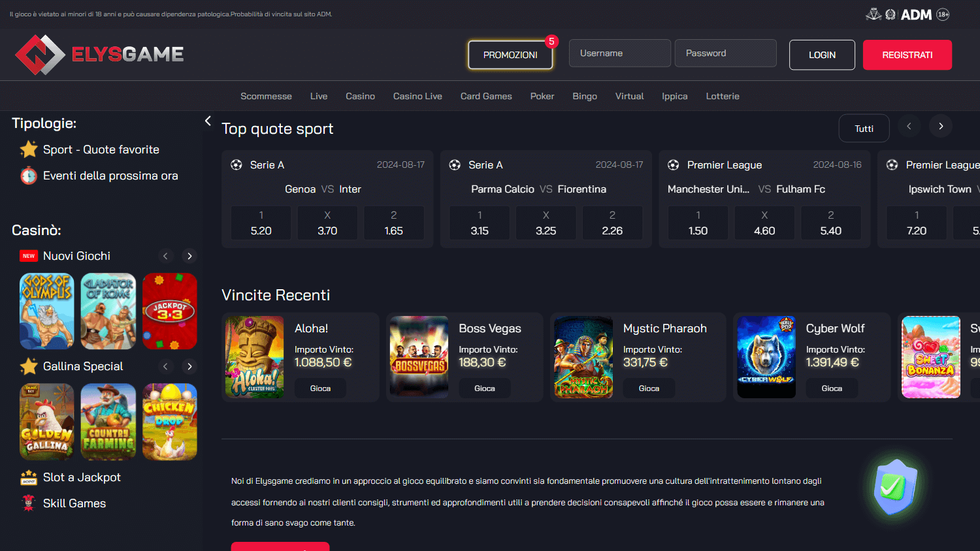Open Card Games section
Screen dimensions: 980x551
click(486, 96)
